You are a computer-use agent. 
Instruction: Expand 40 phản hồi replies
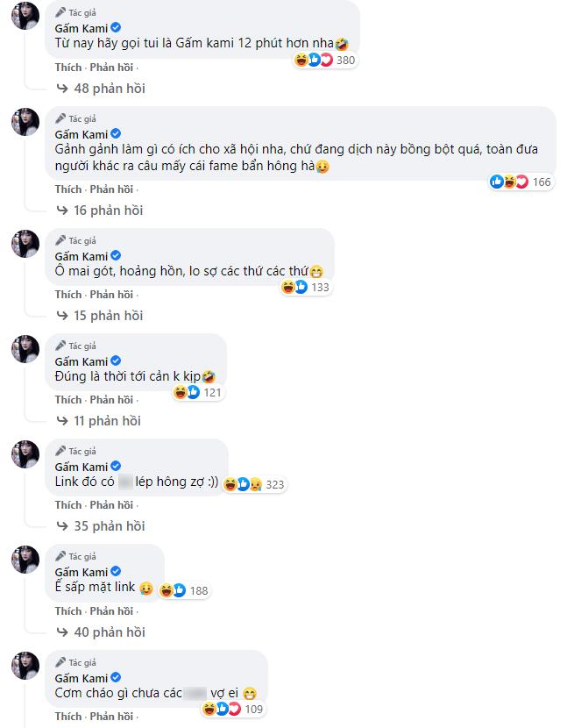(101, 632)
